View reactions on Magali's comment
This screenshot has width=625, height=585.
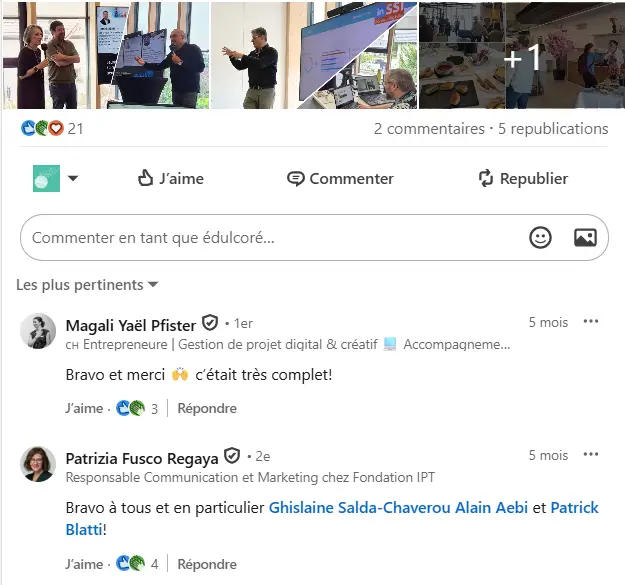[x=131, y=408]
